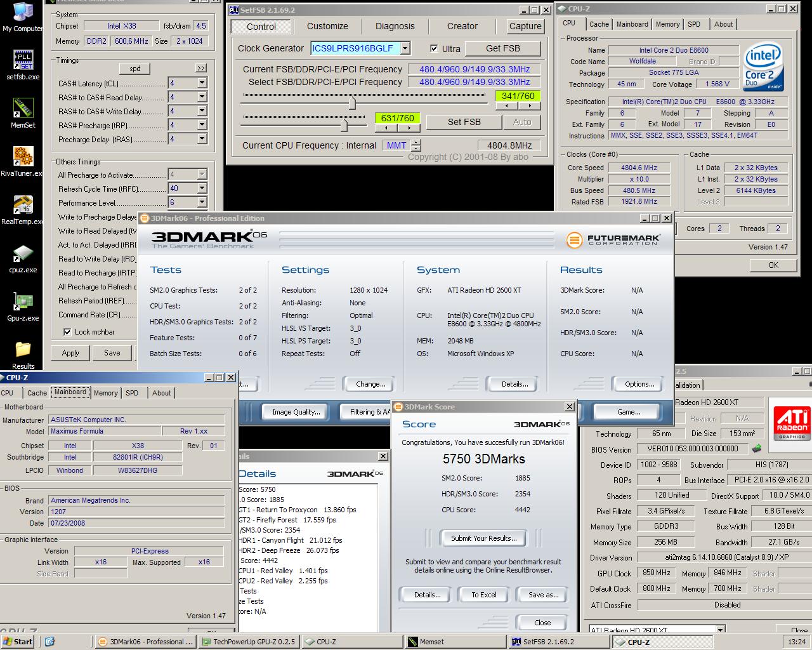This screenshot has width=812, height=650.
Task: Click Save as... in 3DMark Score
Action: click(x=544, y=595)
